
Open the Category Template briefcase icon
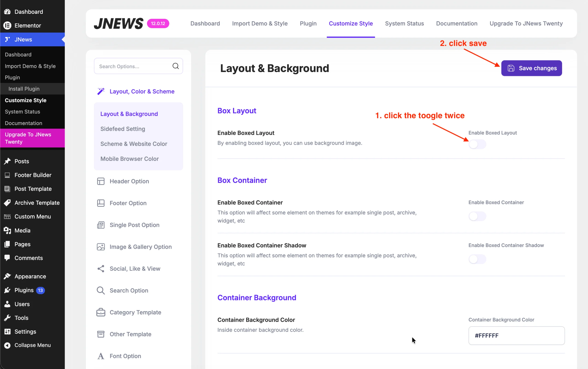[101, 312]
